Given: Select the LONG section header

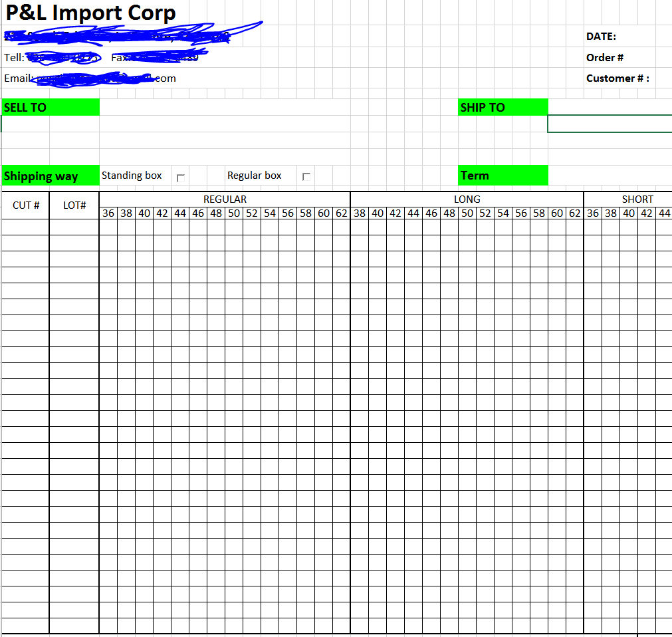Looking at the screenshot, I should [x=467, y=199].
